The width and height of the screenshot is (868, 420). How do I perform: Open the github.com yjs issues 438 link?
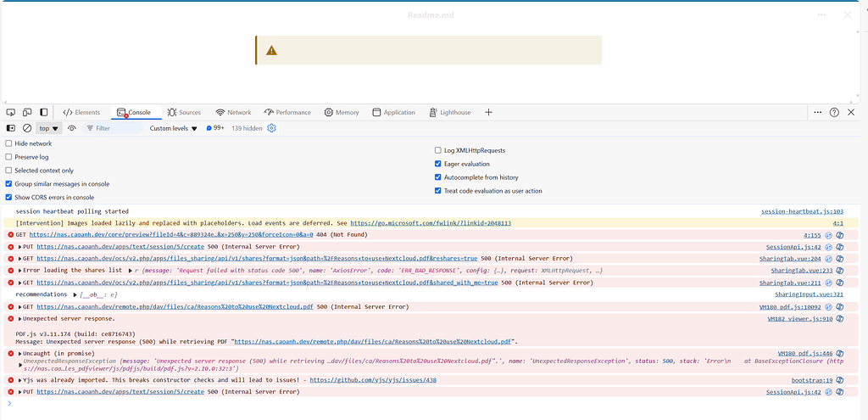(373, 380)
